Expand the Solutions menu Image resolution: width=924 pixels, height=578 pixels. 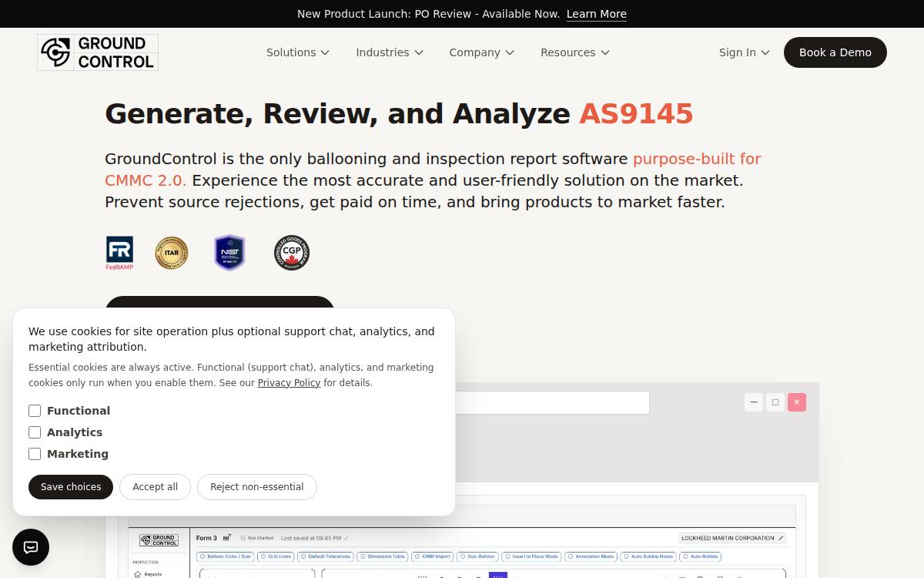tap(298, 52)
